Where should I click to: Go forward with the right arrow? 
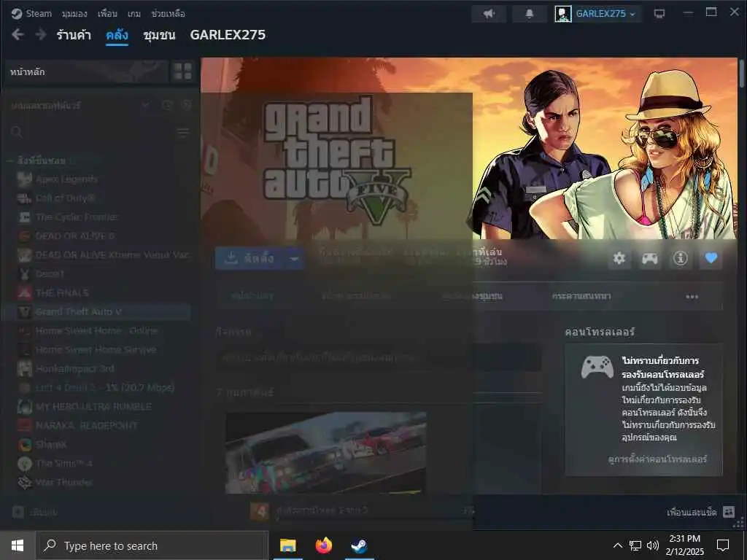point(41,34)
